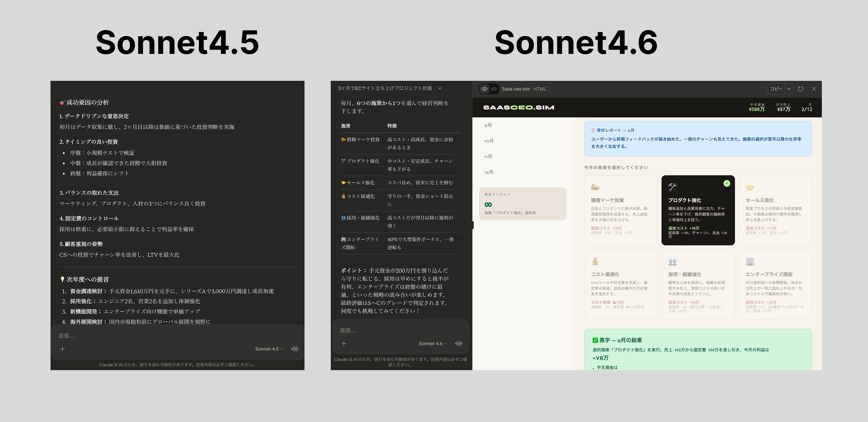868x422 pixels.
Task: Click the artifact reload icon
Action: pyautogui.click(x=801, y=89)
